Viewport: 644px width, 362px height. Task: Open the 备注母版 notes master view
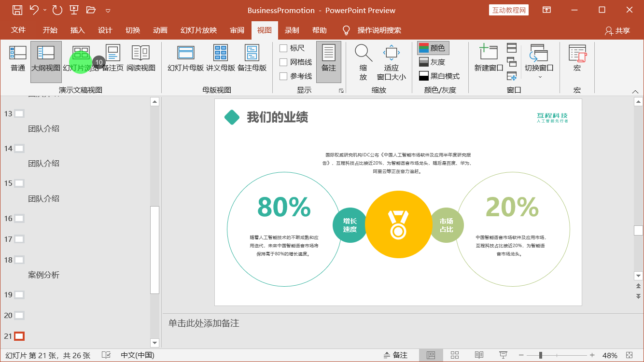(252, 58)
